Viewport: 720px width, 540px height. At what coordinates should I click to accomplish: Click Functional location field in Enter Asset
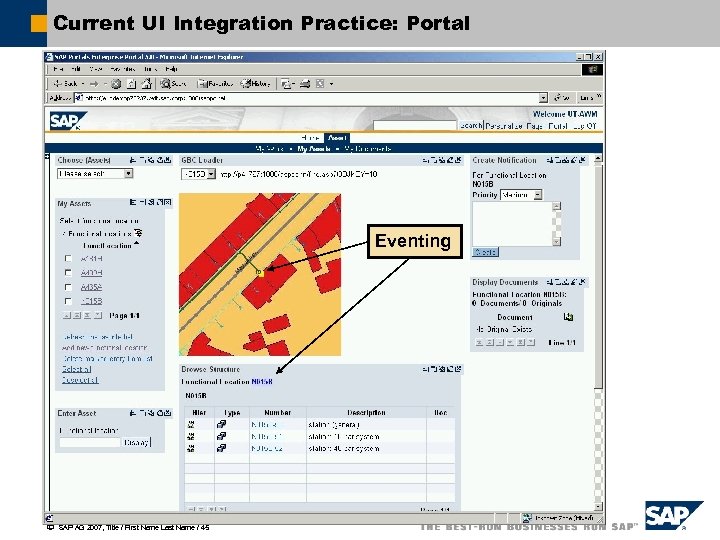[x=90, y=443]
